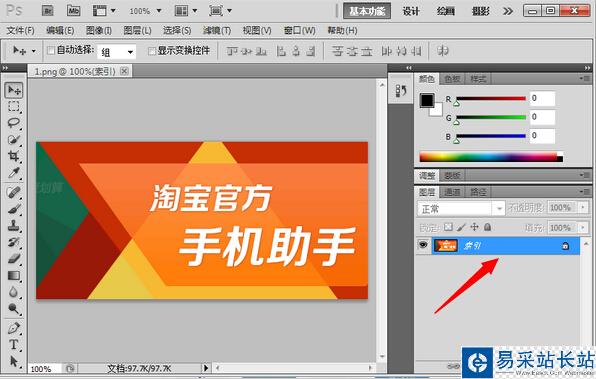
Task: Click Align left edges icon
Action: pos(281,51)
